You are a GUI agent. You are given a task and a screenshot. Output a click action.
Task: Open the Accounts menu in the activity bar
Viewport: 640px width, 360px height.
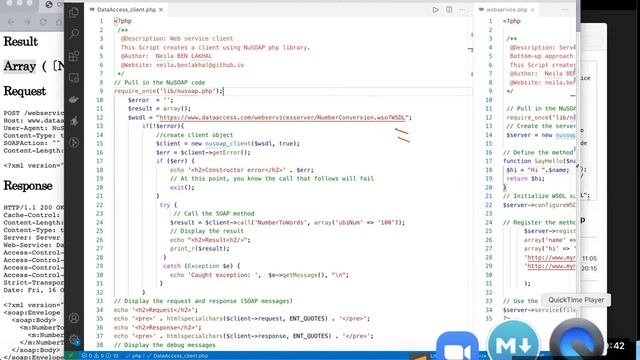pos(74,318)
